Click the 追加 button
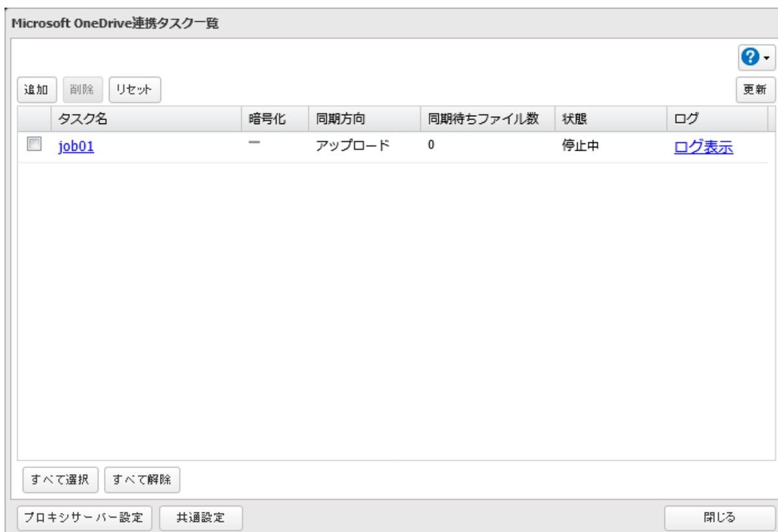Image resolution: width=778 pixels, height=532 pixels. (37, 90)
